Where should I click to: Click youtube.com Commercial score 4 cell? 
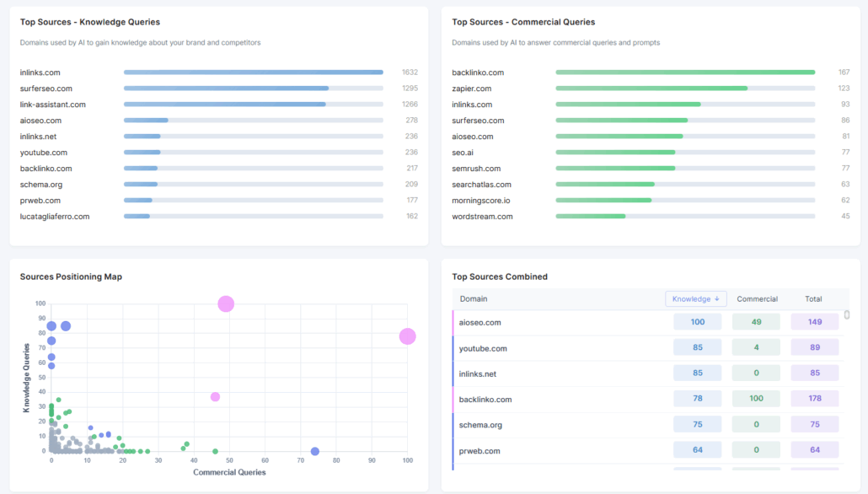pos(756,347)
